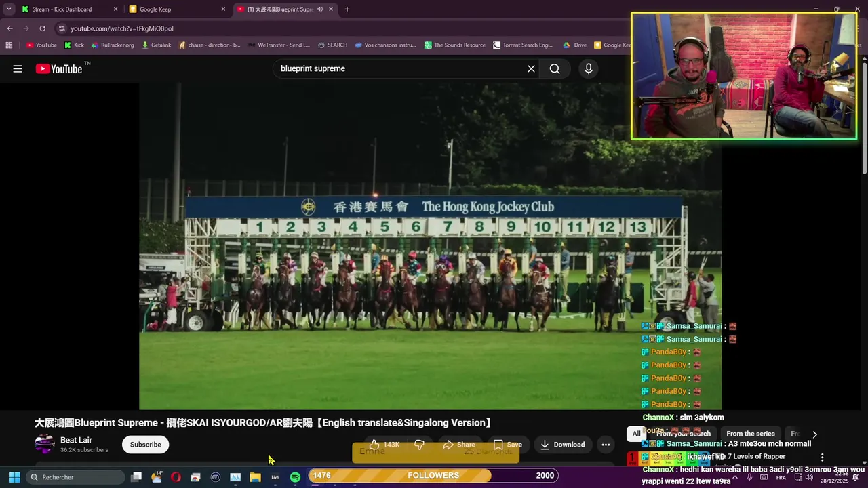
Task: Open the SEARCH bookmark
Action: pos(332,45)
